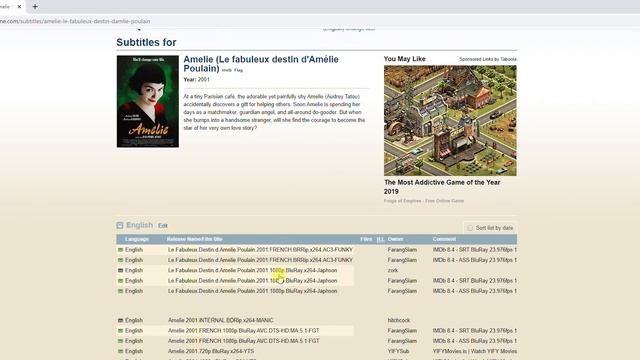This screenshot has height=360, width=640.
Task: Click the Owner column header
Action: click(395, 239)
